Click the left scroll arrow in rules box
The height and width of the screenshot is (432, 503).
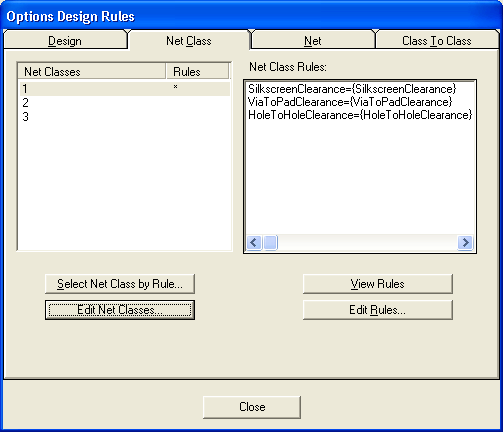[254, 242]
